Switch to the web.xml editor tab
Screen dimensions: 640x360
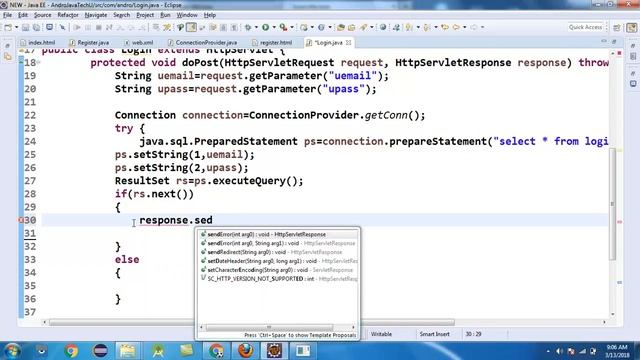(x=139, y=42)
